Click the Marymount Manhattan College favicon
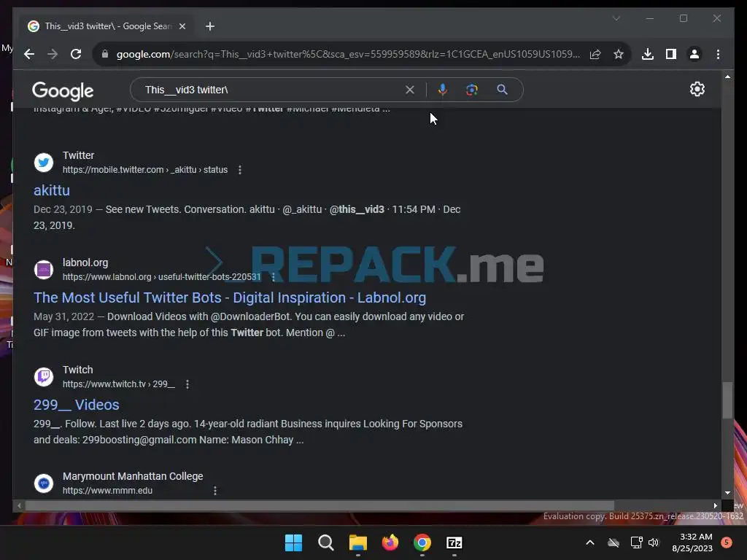Image resolution: width=747 pixels, height=560 pixels. [x=43, y=483]
